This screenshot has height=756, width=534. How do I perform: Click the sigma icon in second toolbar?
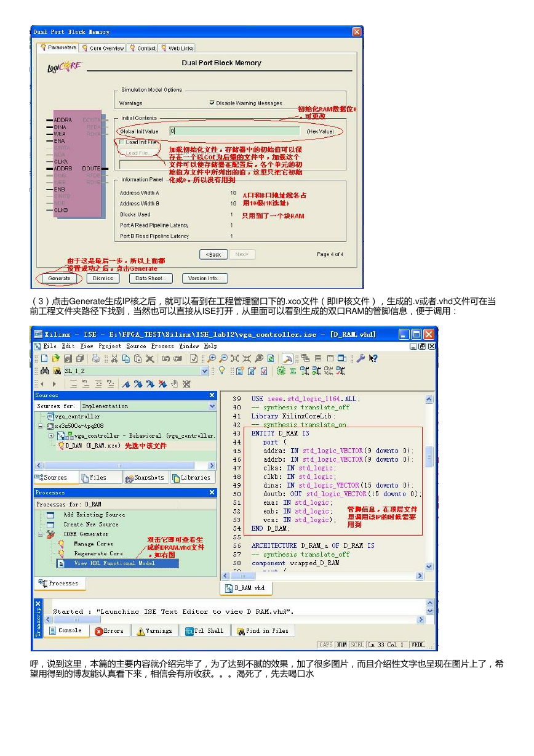pyautogui.click(x=293, y=371)
